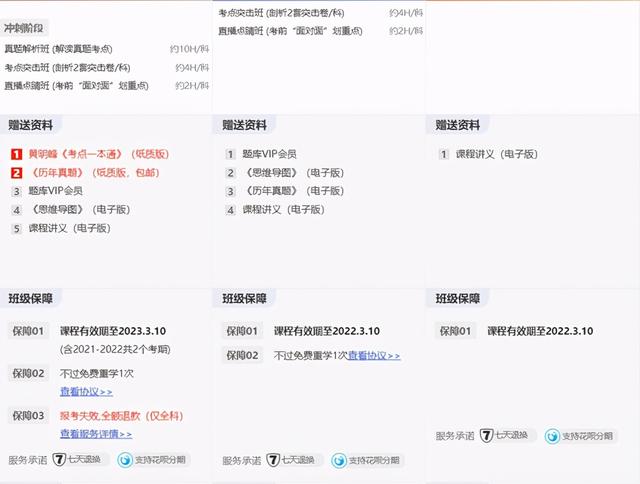Click the 保障03 label

(28, 415)
